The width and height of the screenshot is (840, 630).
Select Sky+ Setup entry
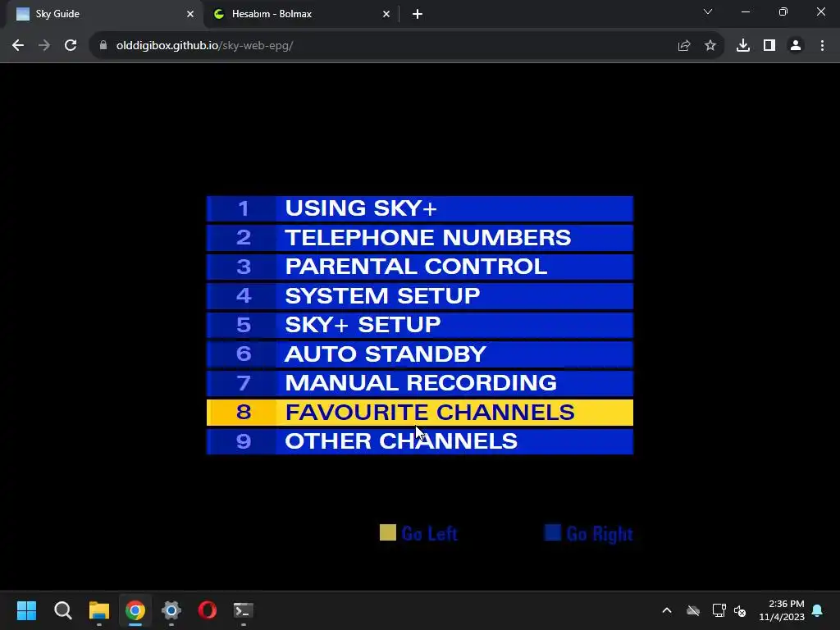(419, 325)
